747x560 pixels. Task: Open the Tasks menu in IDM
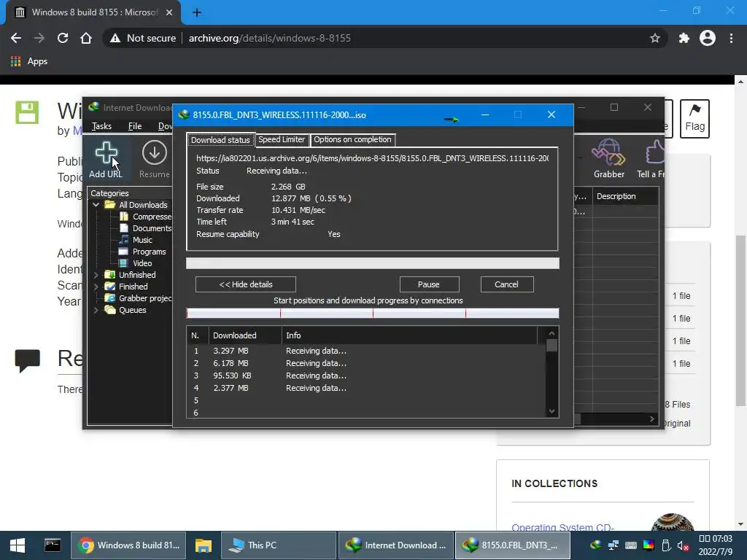tap(101, 126)
